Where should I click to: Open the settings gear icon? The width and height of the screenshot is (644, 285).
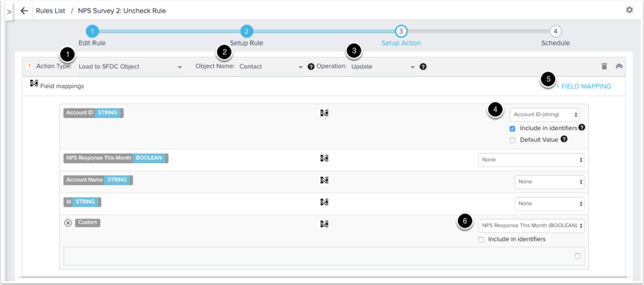pos(629,11)
